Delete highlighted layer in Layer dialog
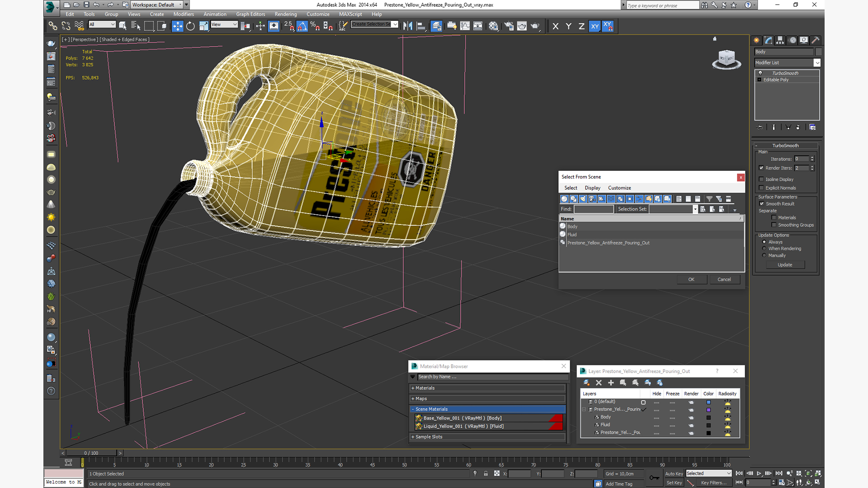Screen dimensions: 868x488 pyautogui.click(x=599, y=383)
